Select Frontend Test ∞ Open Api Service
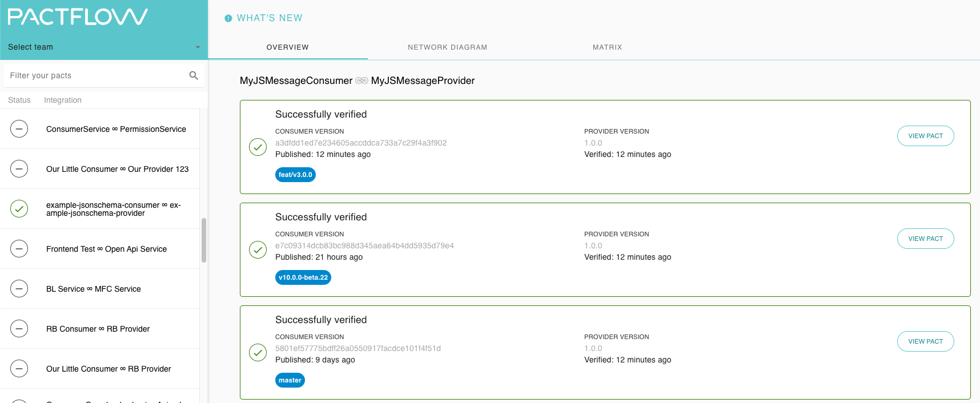 click(100, 249)
